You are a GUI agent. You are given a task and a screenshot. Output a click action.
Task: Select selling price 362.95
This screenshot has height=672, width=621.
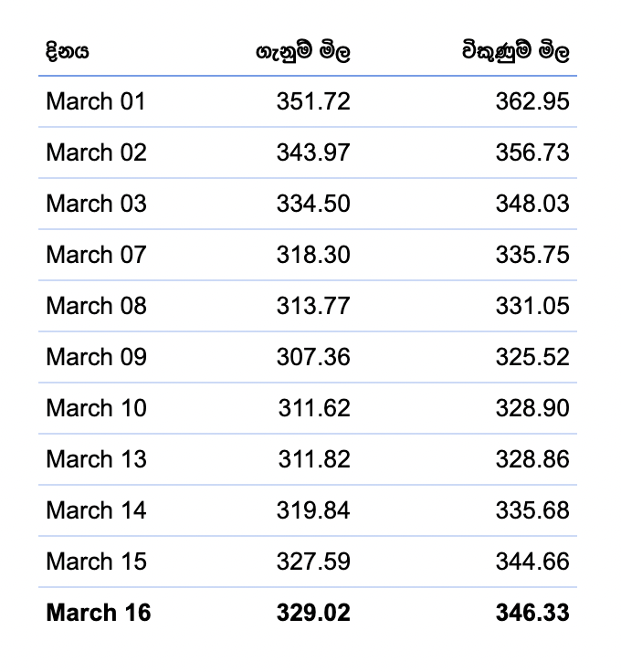tap(532, 101)
